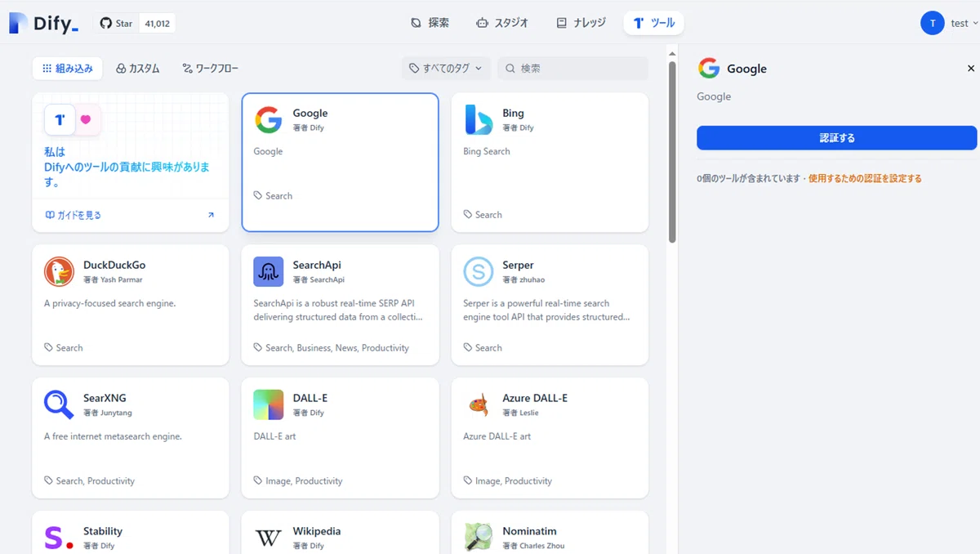This screenshot has height=554, width=980.
Task: Click Image, Productivity tags on DALL-E card
Action: pos(298,481)
